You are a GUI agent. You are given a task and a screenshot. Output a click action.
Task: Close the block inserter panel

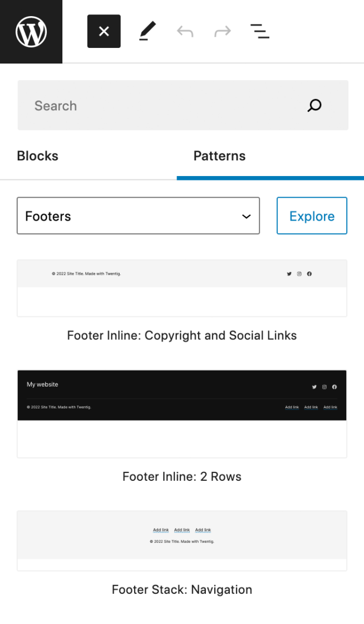point(104,31)
